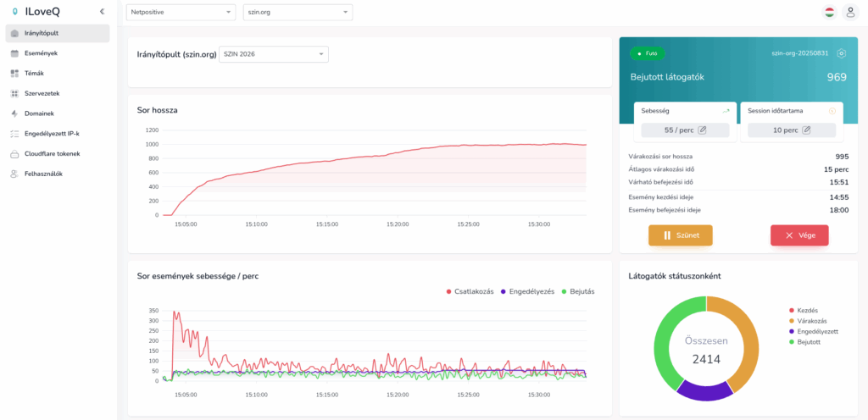Open the user profile avatar icon
Viewport: 868px width, 420px height.
(850, 13)
